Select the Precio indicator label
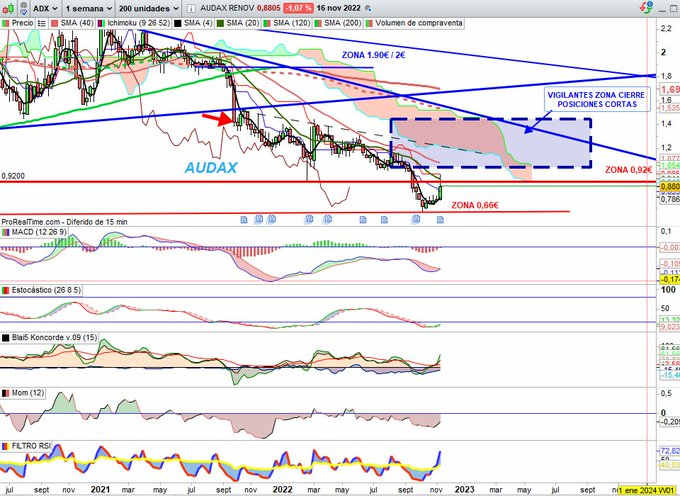Screen dimensions: 680x496 (22, 23)
